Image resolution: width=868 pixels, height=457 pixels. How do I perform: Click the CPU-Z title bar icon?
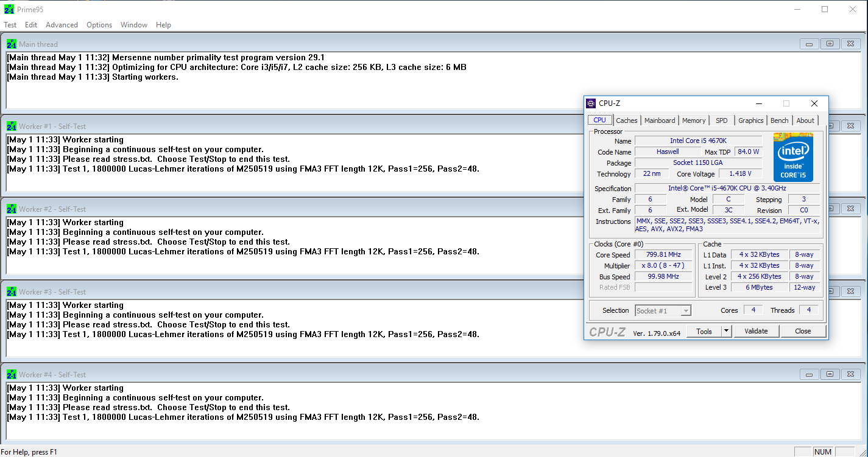pyautogui.click(x=591, y=103)
